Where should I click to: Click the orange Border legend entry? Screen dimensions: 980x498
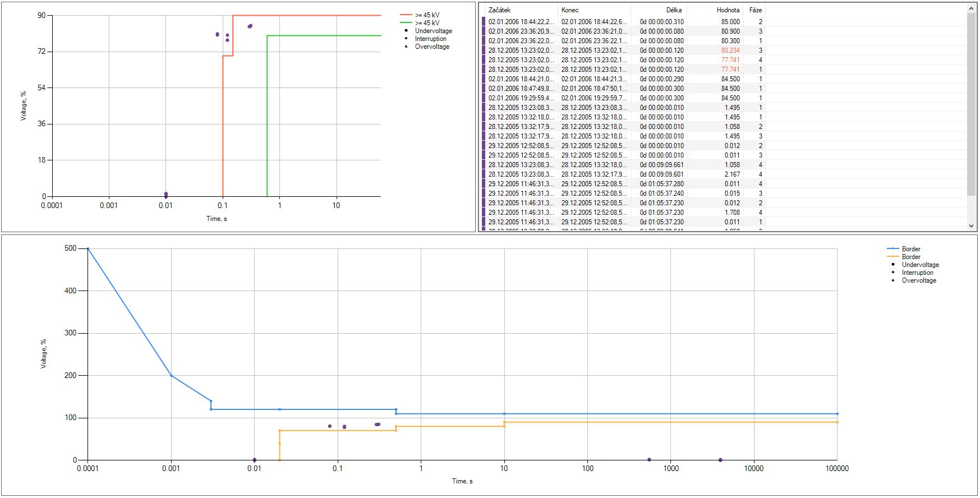coord(893,257)
